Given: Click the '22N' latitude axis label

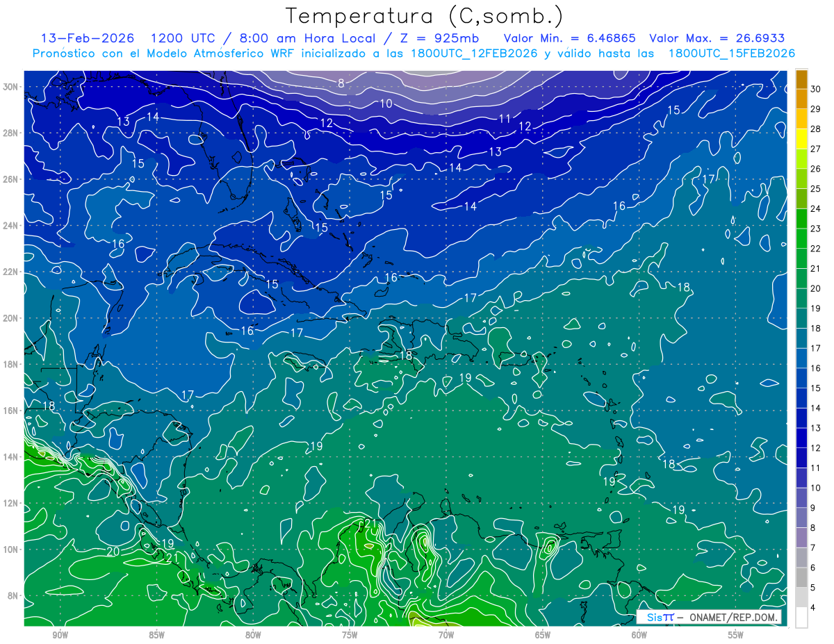Looking at the screenshot, I should coord(12,272).
